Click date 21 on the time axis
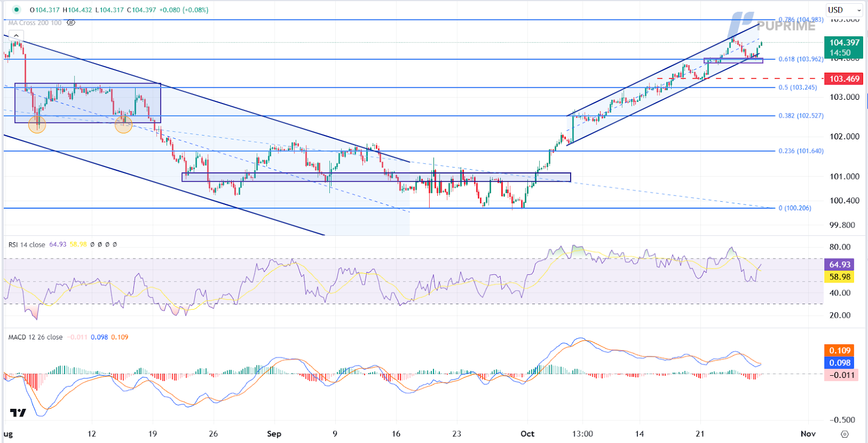This screenshot has height=443, width=868. click(x=700, y=434)
